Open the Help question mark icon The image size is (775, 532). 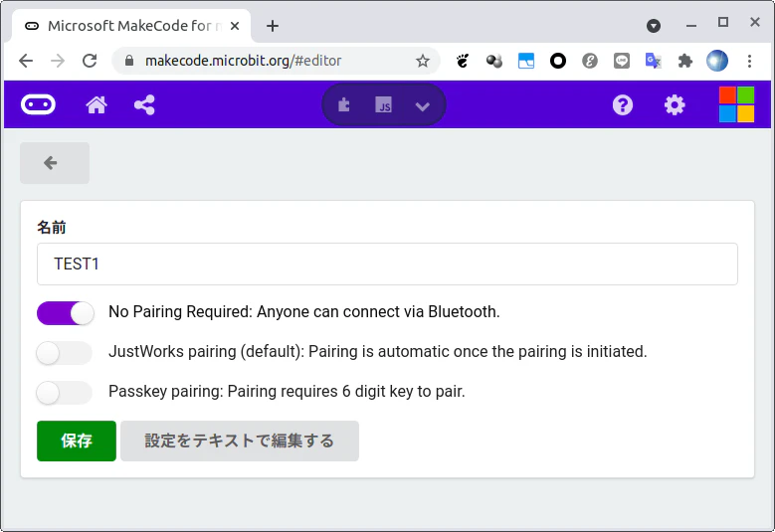[622, 104]
